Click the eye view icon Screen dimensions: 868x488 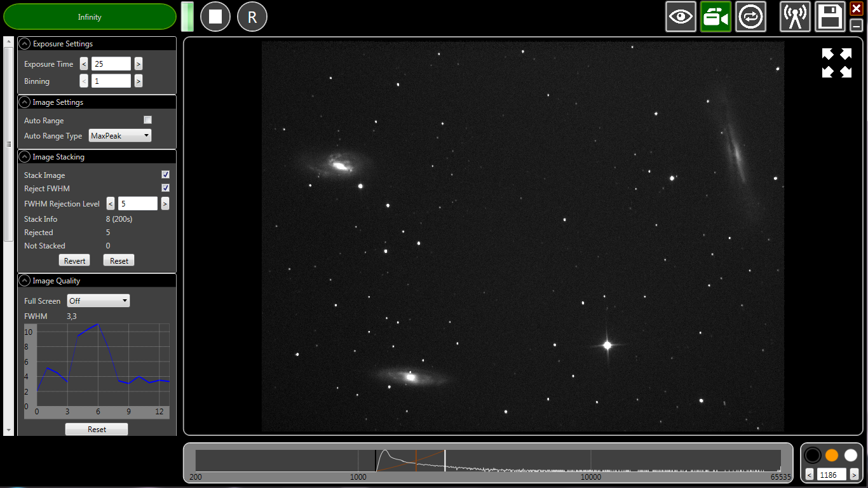click(x=681, y=17)
